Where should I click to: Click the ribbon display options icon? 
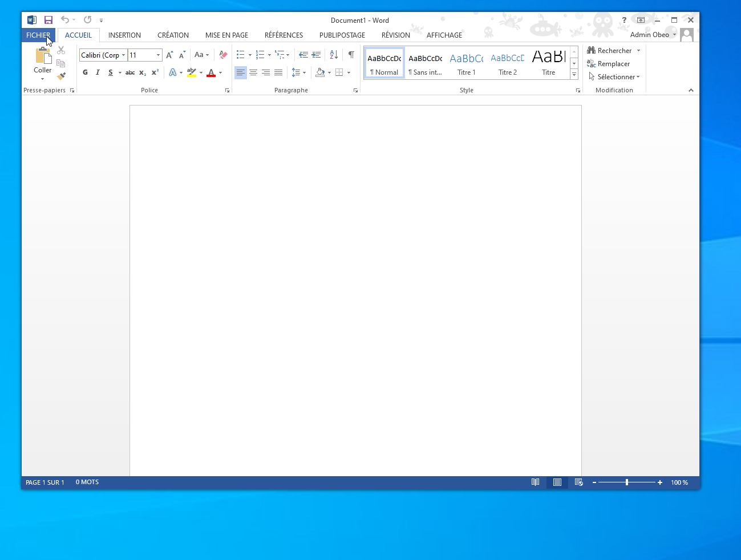point(641,20)
